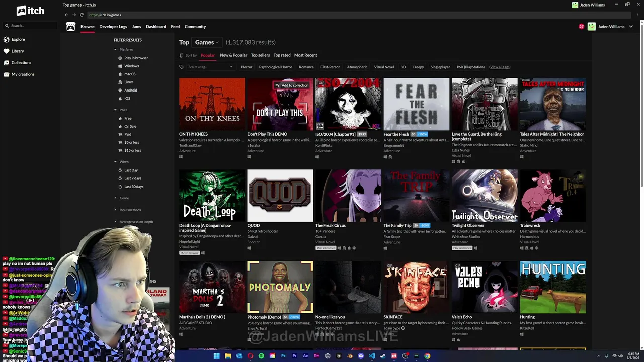Select the Psychological Horror tag

coord(275,67)
